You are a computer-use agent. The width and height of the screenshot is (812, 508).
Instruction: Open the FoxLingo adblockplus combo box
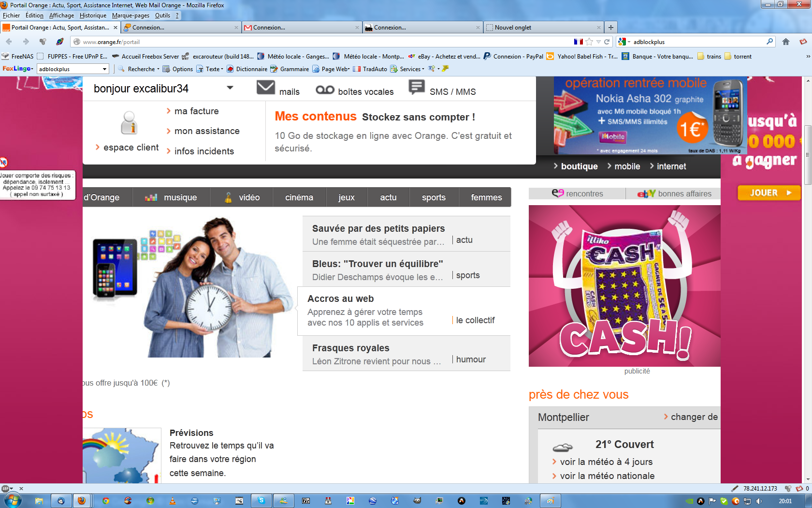pyautogui.click(x=72, y=69)
